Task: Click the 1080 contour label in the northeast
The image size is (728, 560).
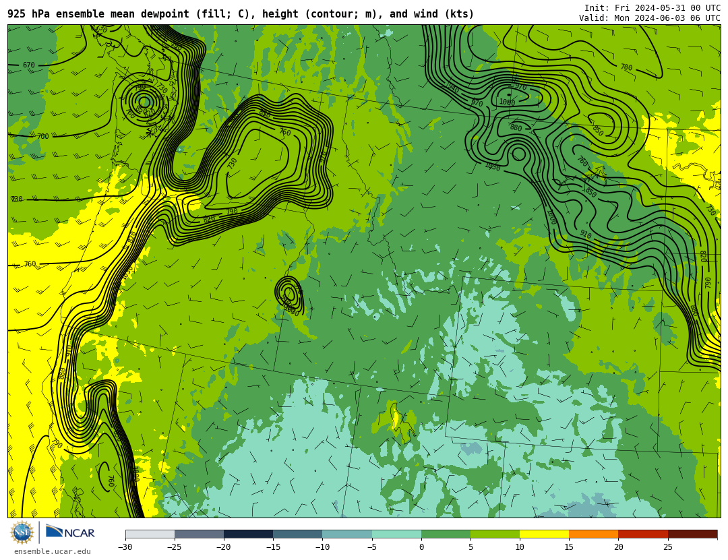Action: [x=507, y=102]
